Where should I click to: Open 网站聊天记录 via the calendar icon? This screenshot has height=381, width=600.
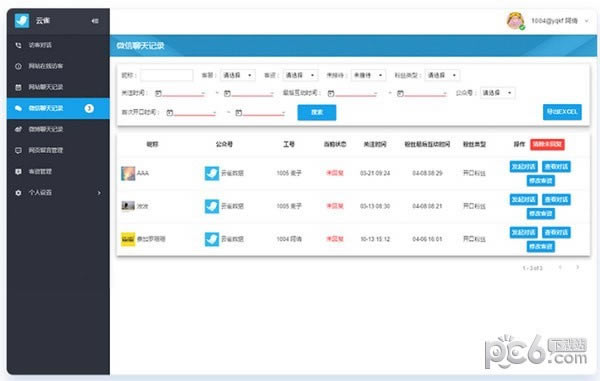click(x=18, y=87)
